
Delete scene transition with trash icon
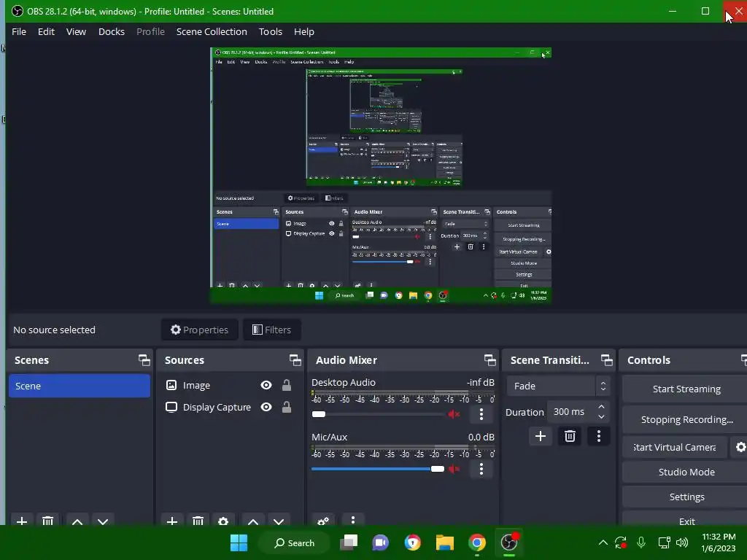click(570, 436)
